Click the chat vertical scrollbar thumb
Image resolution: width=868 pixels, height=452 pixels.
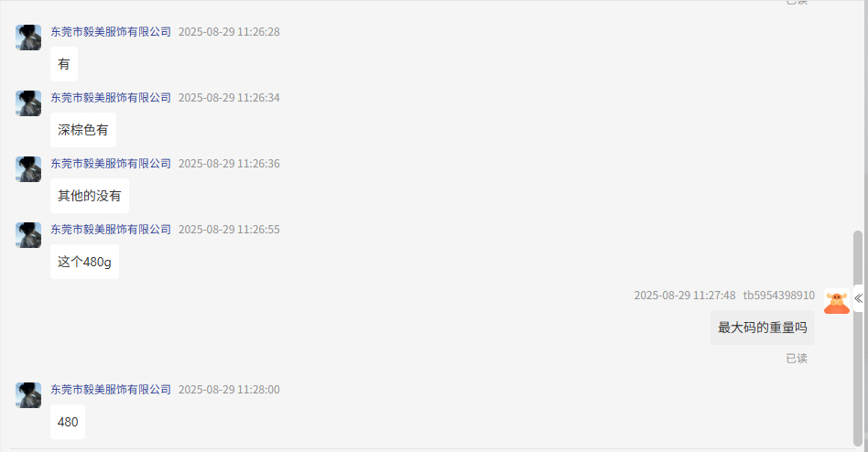point(858,338)
